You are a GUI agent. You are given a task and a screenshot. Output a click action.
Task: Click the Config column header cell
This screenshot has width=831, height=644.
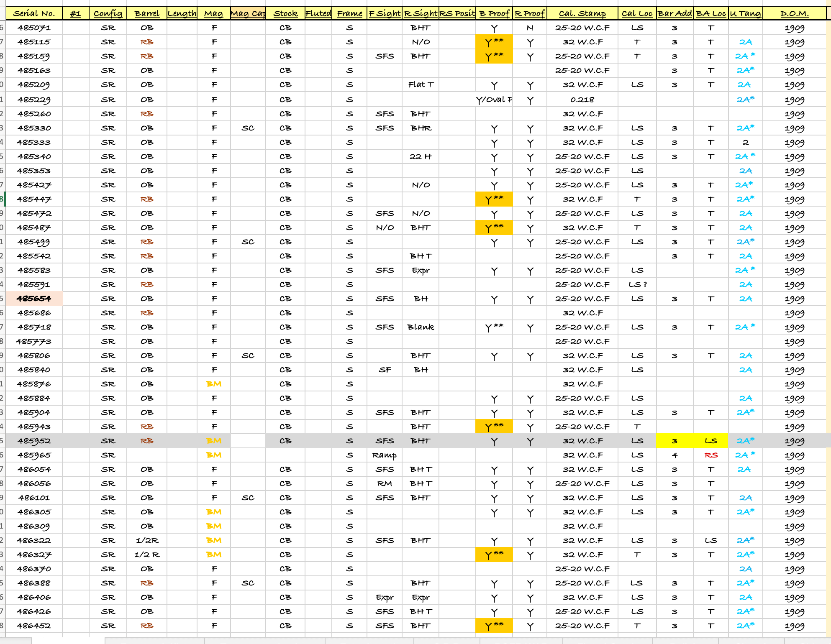tap(108, 13)
